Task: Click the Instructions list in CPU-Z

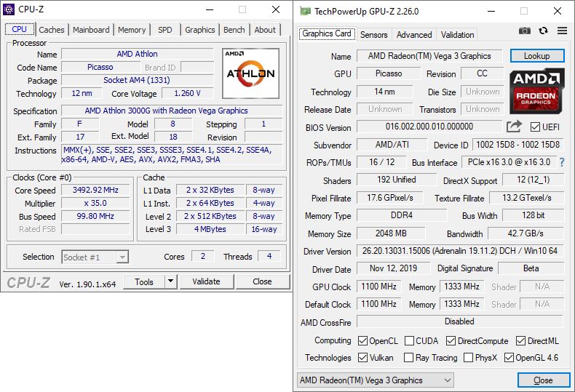Action: click(x=172, y=155)
